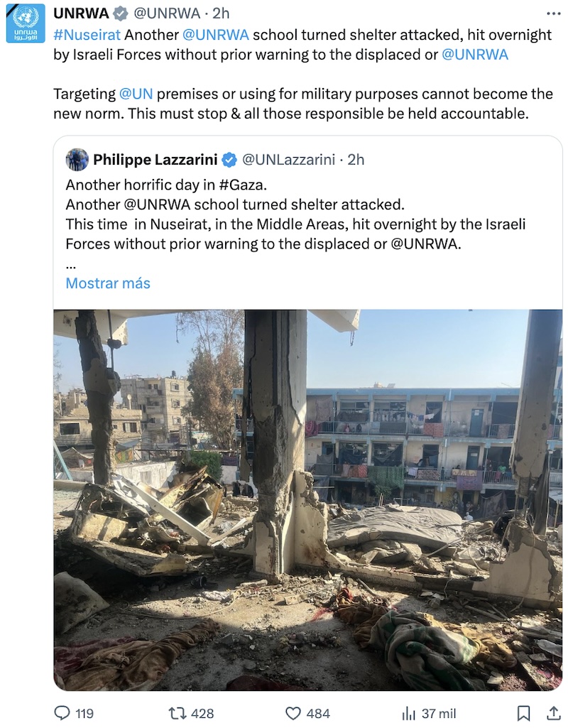Open UNRWA profile avatar logo
Screen dimensions: 568x728
tap(26, 23)
